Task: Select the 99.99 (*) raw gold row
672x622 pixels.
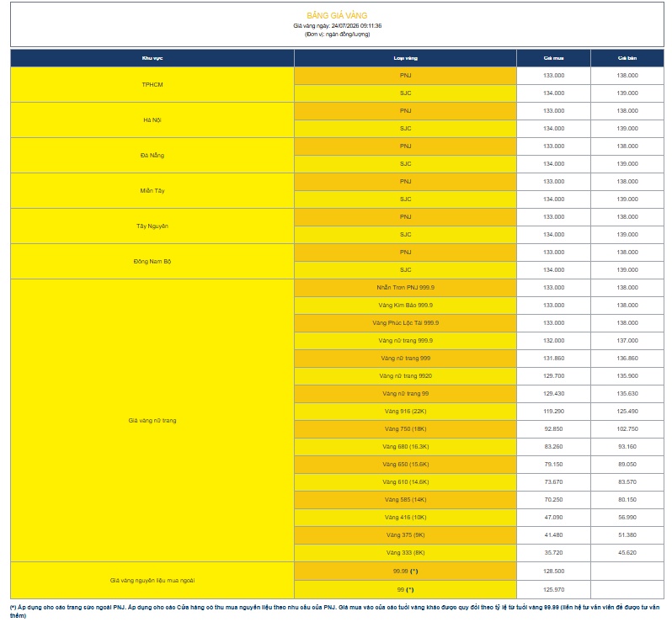Action: click(x=478, y=571)
